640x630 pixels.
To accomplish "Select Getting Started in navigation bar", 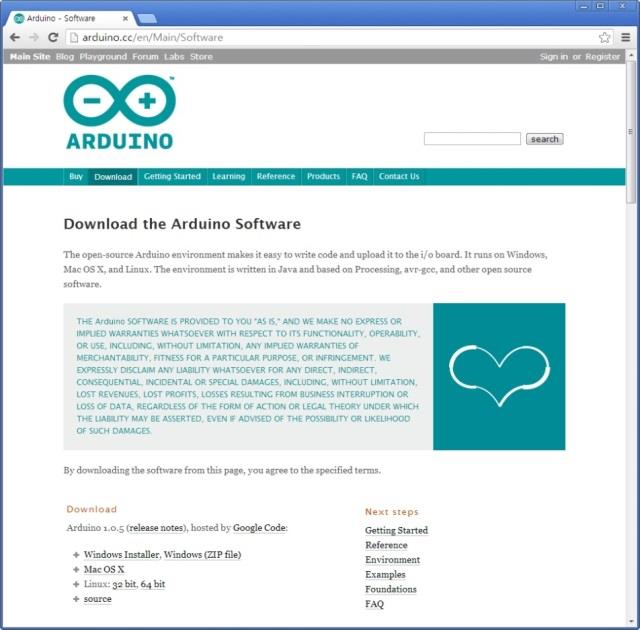I will pyautogui.click(x=172, y=176).
